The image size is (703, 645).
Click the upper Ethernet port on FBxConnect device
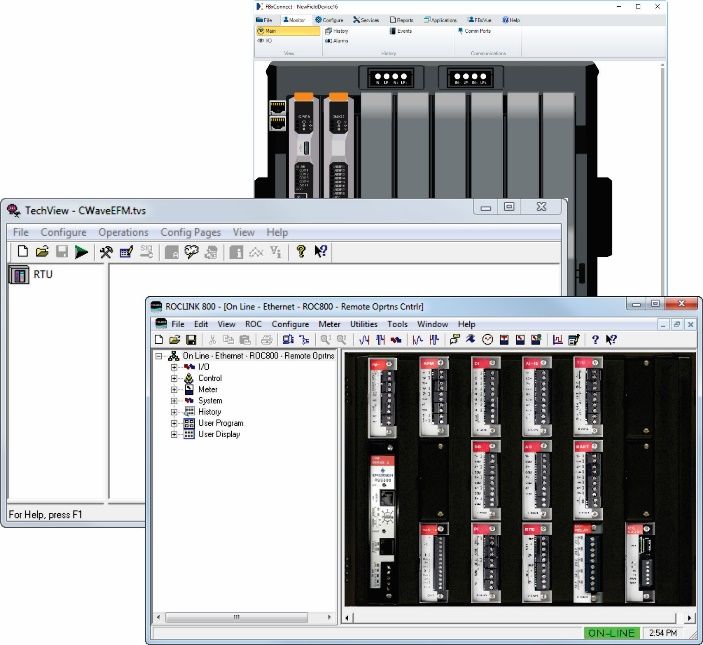click(277, 108)
